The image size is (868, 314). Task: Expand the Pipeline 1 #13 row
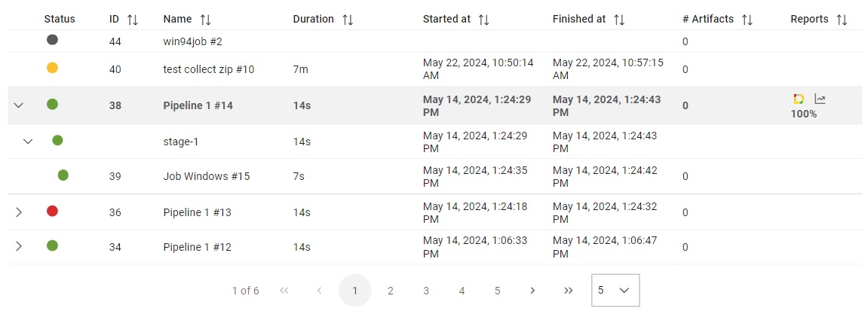pyautogui.click(x=19, y=212)
